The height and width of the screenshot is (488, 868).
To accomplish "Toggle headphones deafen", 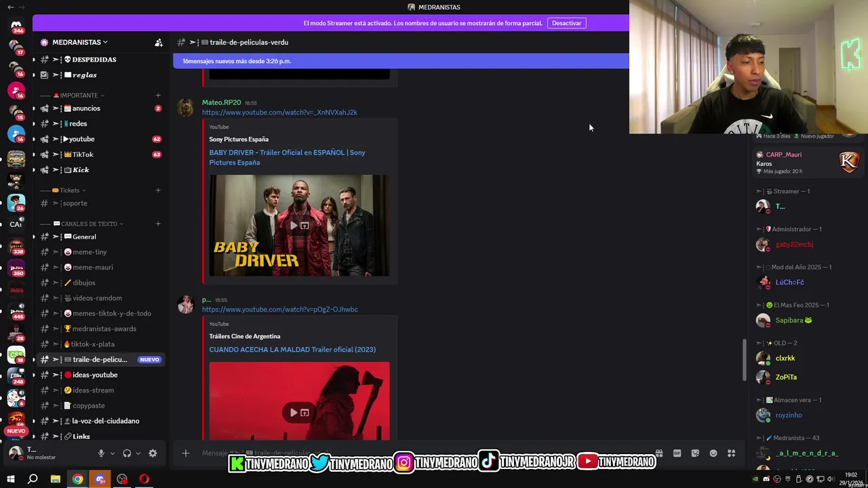I will tap(127, 453).
